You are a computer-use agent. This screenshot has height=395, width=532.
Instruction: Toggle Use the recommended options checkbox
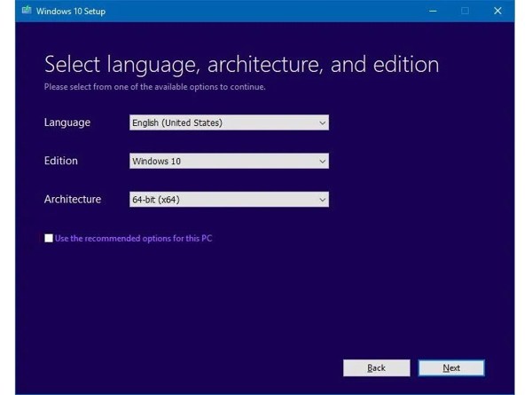[49, 238]
